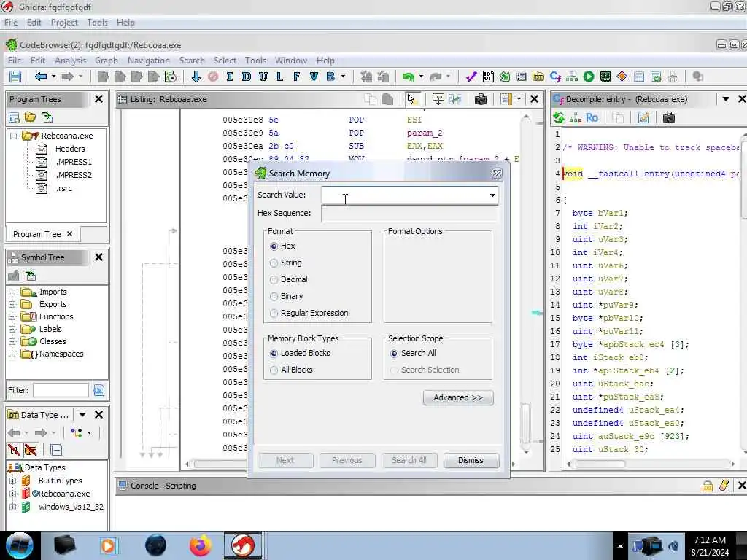Select the Hex format radio button

274,246
